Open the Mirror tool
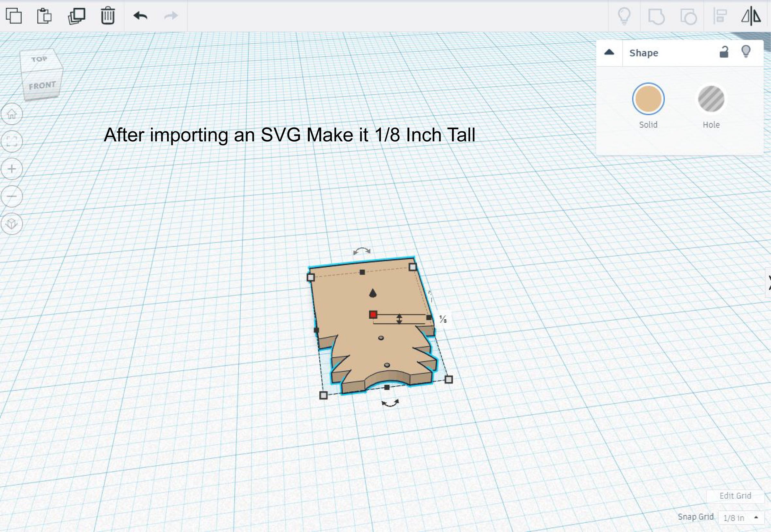Image resolution: width=771 pixels, height=532 pixels. tap(751, 16)
